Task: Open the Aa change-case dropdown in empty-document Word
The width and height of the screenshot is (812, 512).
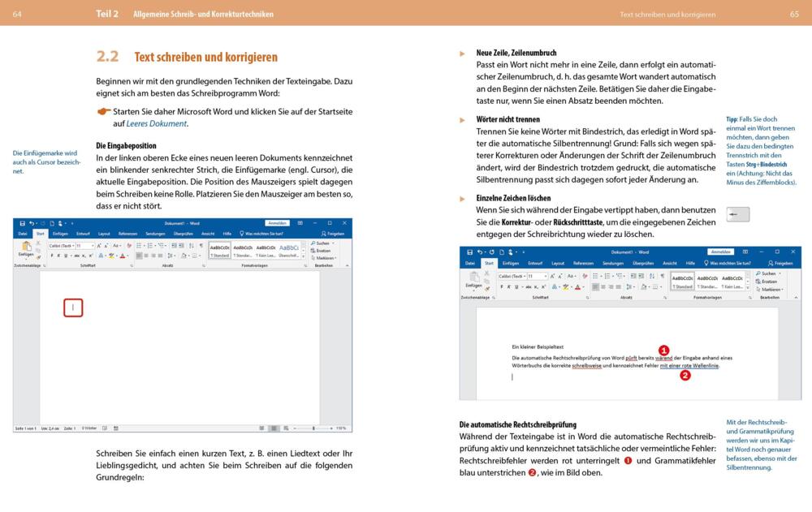Action: 116,246
